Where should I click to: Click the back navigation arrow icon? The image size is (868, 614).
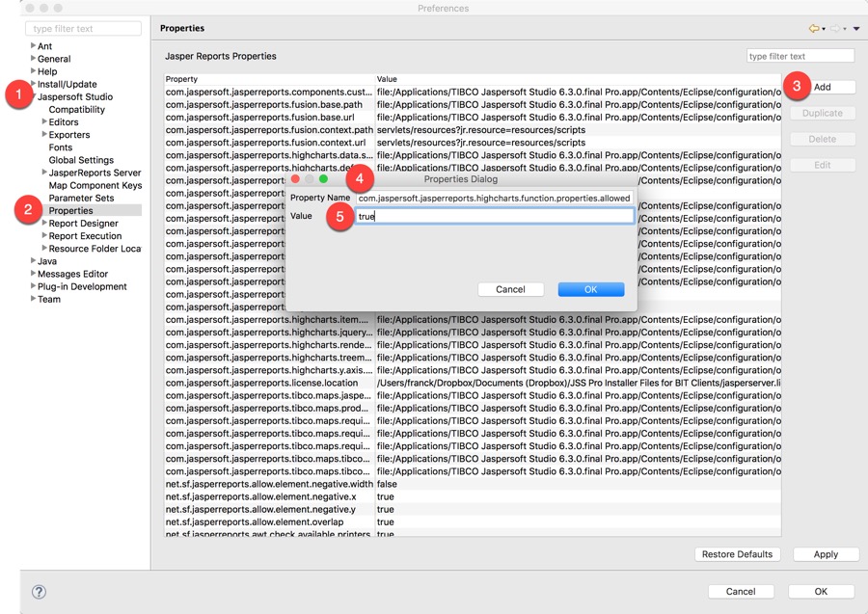tap(814, 28)
